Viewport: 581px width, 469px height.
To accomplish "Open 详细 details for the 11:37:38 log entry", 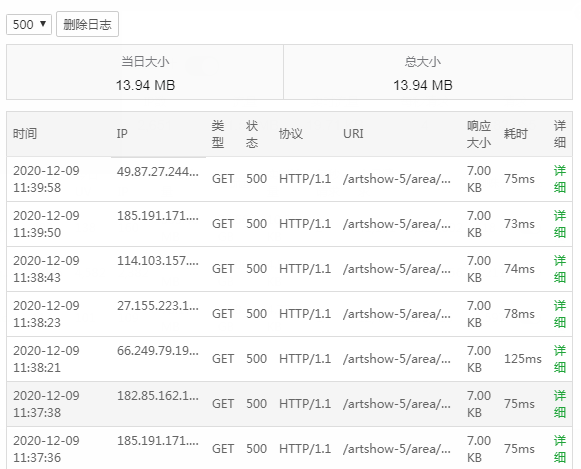I will coord(560,404).
